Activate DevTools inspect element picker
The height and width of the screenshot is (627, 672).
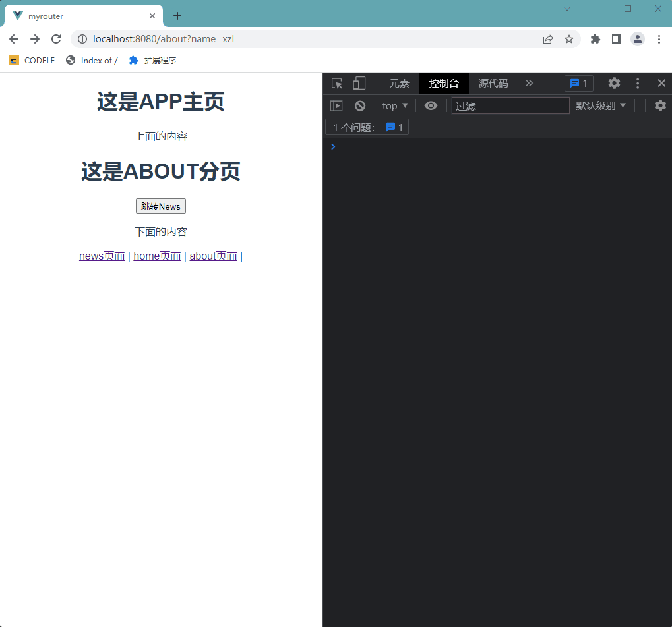point(337,83)
